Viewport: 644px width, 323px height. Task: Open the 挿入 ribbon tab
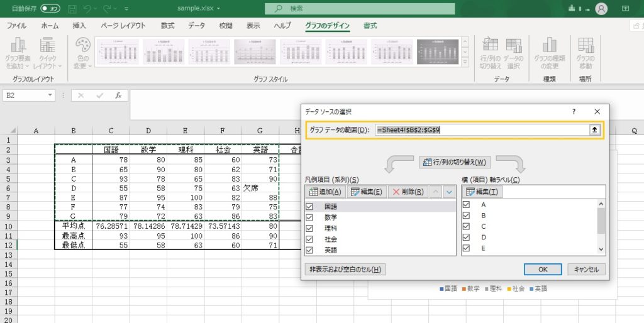pyautogui.click(x=79, y=26)
